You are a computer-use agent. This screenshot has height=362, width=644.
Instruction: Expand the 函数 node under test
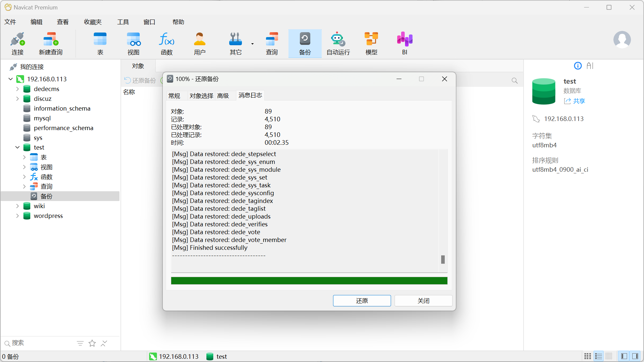coord(24,177)
